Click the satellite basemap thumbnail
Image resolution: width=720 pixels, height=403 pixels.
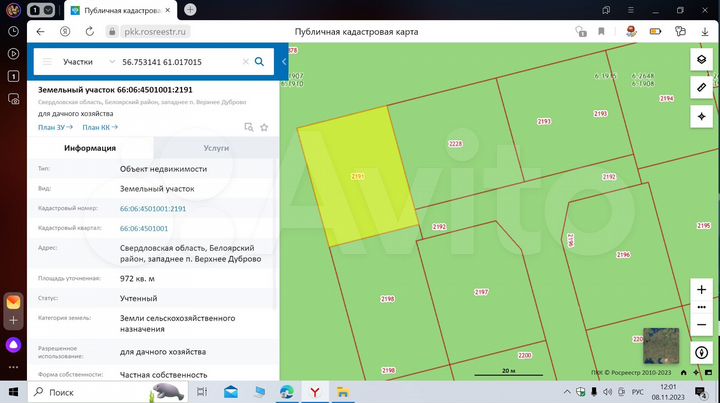point(660,345)
